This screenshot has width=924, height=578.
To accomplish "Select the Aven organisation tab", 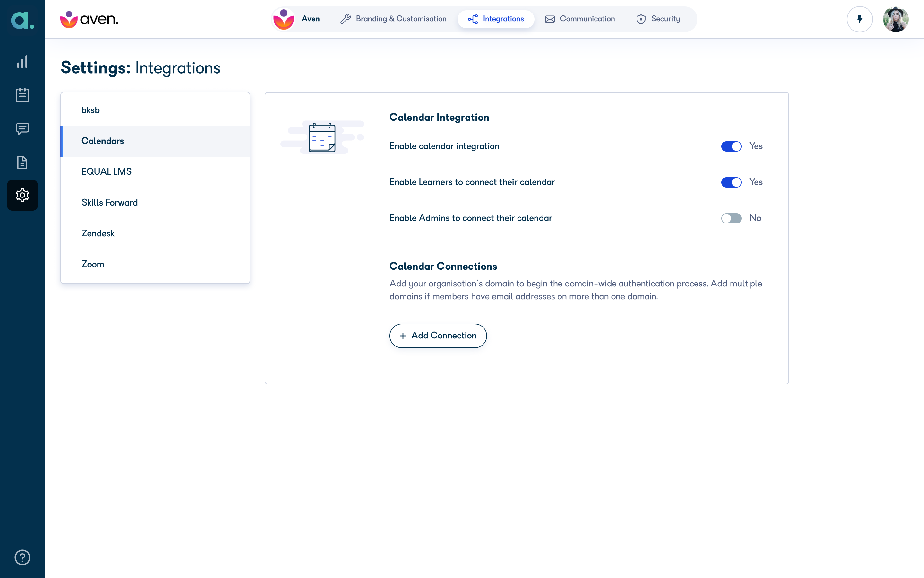I will click(297, 19).
